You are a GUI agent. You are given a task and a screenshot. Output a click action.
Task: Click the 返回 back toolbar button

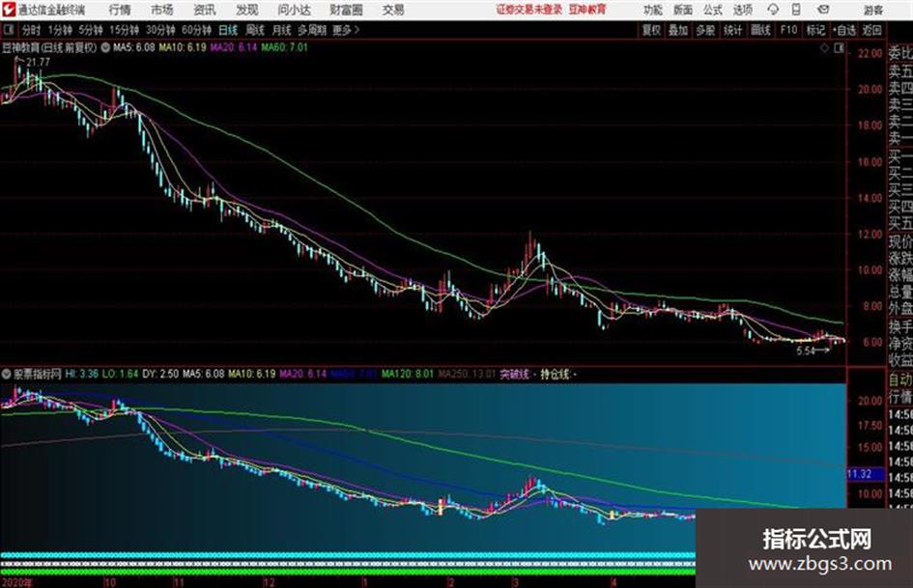(872, 30)
